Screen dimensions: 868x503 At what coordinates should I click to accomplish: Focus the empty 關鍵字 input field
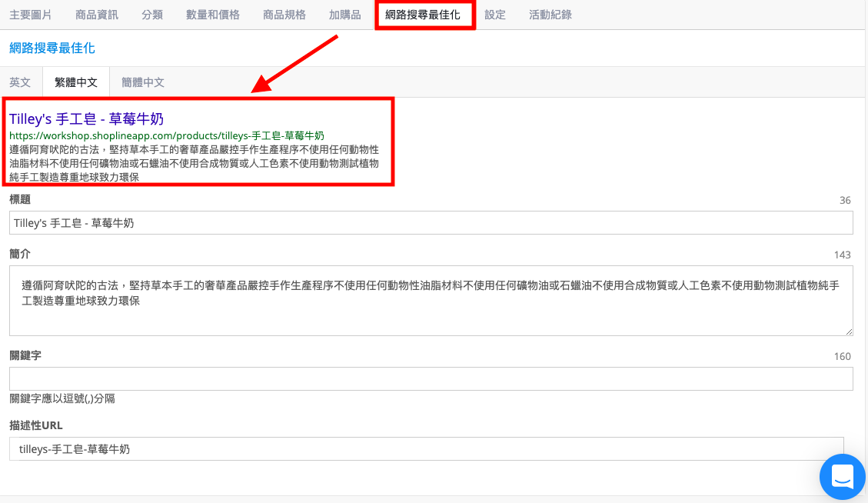[431, 379]
